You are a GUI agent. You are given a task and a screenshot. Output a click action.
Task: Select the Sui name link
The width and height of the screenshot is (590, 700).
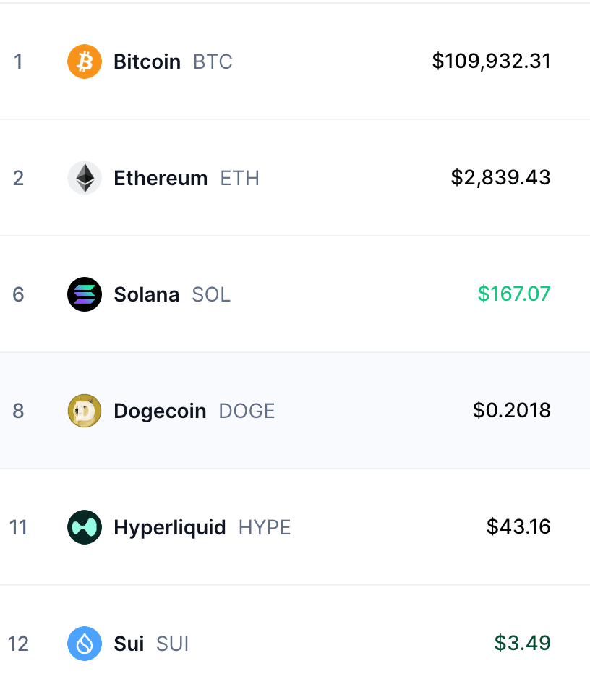click(x=129, y=644)
